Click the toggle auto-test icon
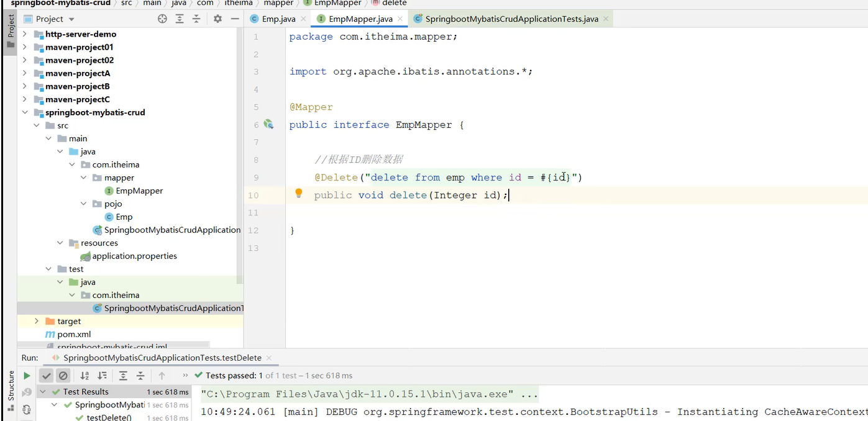 pos(27,409)
